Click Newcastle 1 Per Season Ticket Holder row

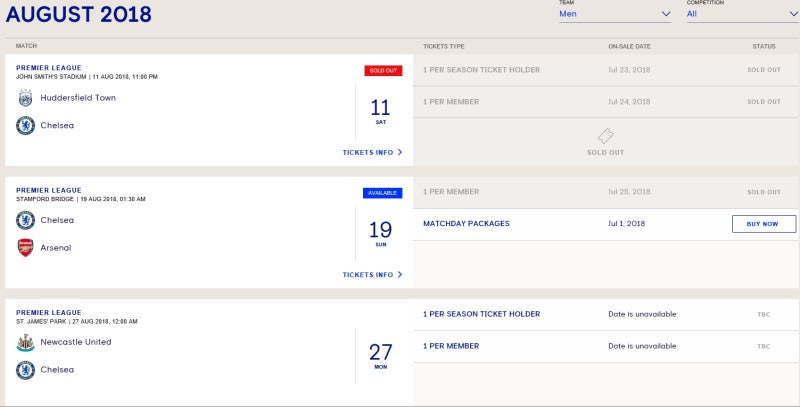(606, 314)
